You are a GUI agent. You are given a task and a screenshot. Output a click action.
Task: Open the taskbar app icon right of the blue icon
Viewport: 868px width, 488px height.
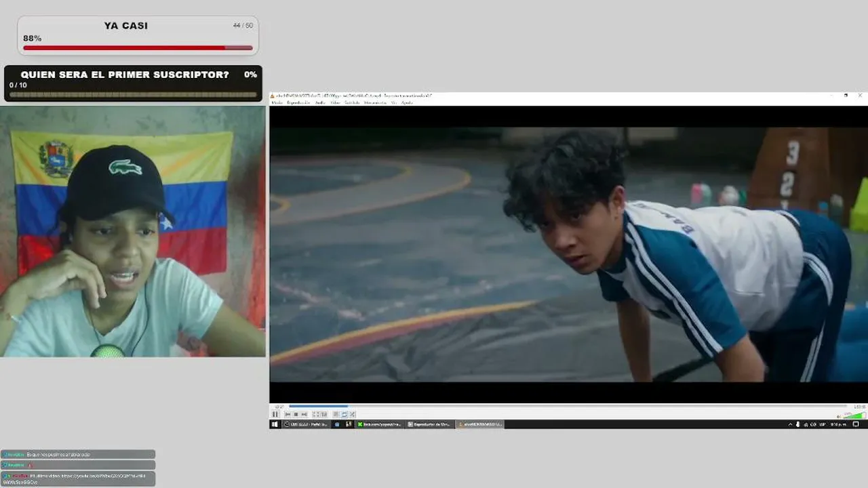pyautogui.click(x=349, y=424)
